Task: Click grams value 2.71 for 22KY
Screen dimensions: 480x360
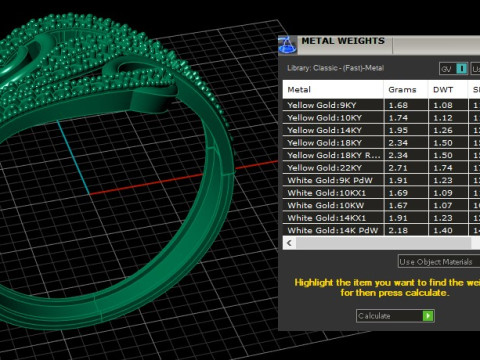Action: 398,168
